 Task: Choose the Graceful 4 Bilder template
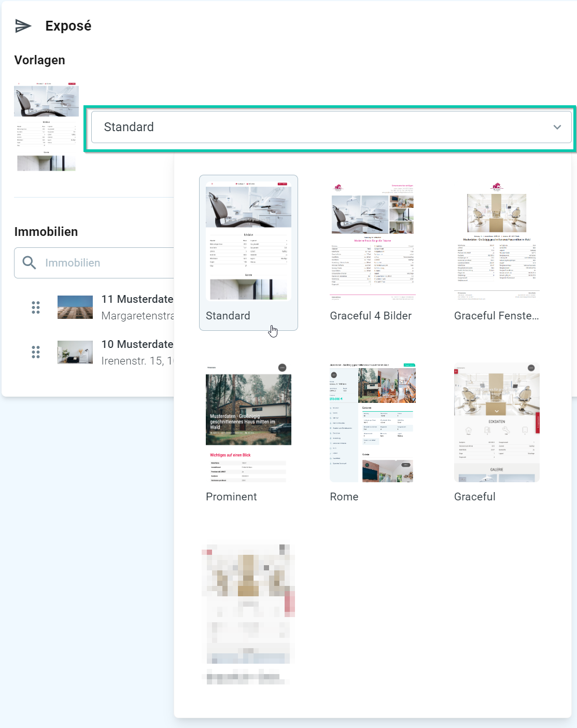coord(373,253)
